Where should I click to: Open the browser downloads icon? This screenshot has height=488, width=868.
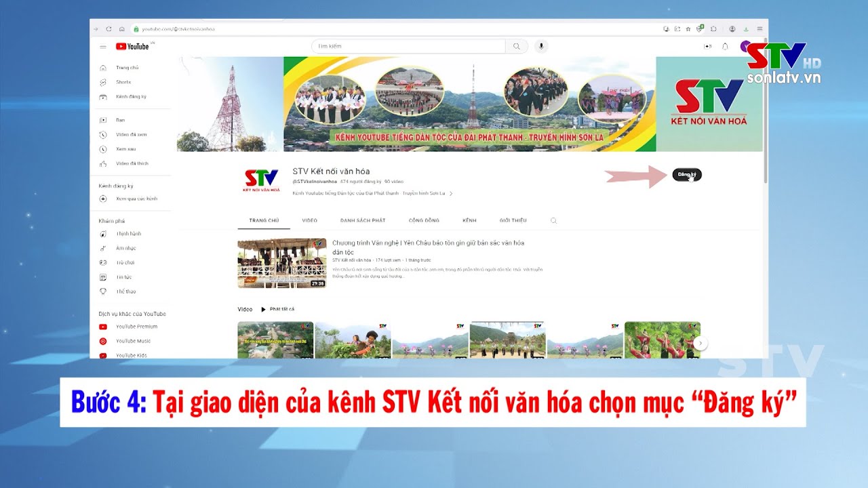point(746,29)
